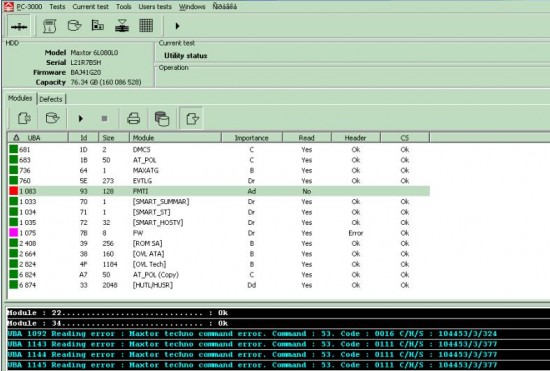Click the red status square of FMTI row
Viewport: 550px width, 371px height.
(13, 191)
